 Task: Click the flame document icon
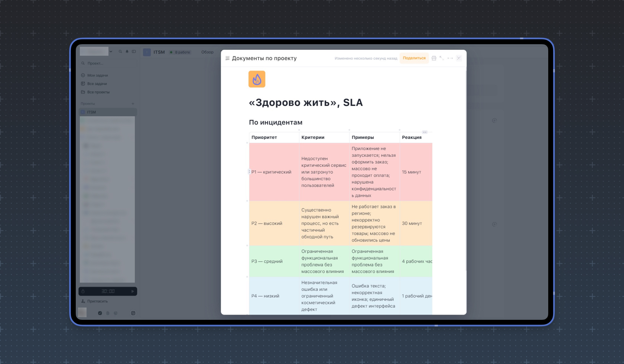[x=257, y=79]
